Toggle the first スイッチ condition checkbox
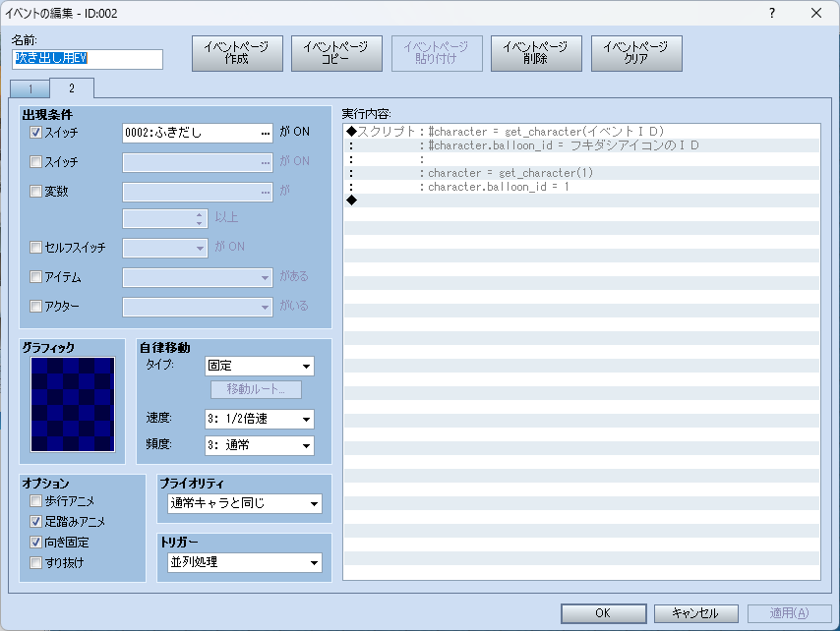This screenshot has width=840, height=631. pos(35,132)
